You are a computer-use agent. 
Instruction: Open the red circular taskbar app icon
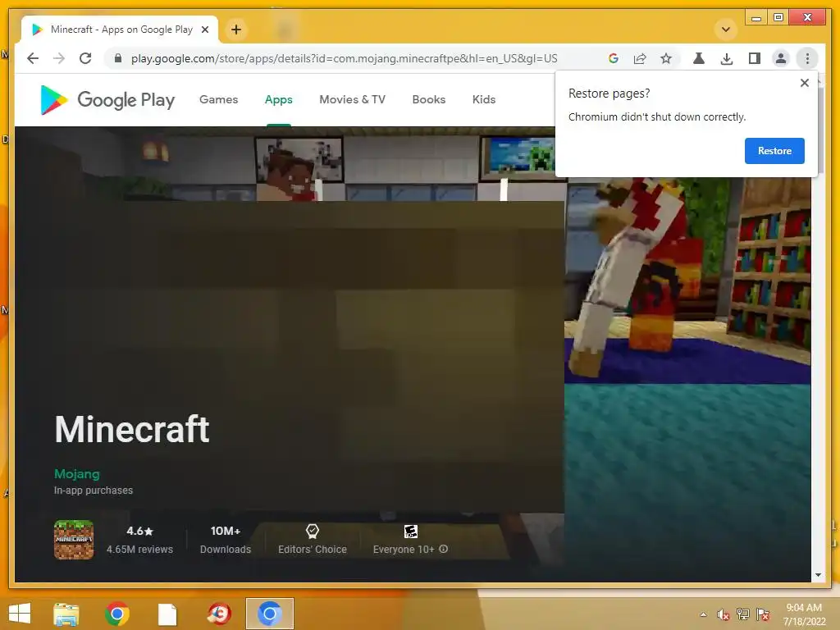[x=218, y=614]
